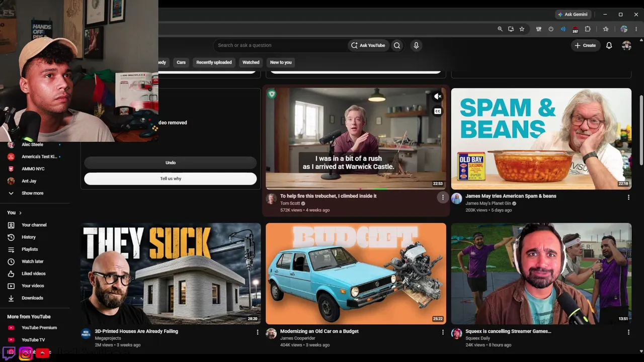Open the YouTube account avatar menu
The image size is (644, 362).
coord(626,45)
